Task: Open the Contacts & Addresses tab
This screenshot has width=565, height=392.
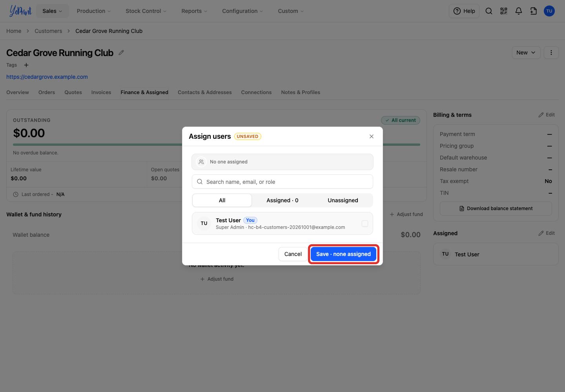Action: 205,93
